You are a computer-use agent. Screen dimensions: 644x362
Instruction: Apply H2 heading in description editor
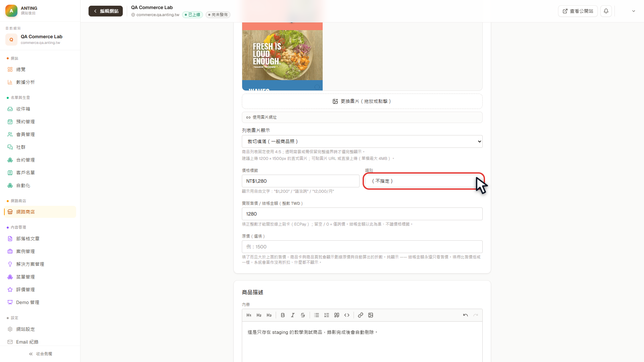tap(259, 315)
